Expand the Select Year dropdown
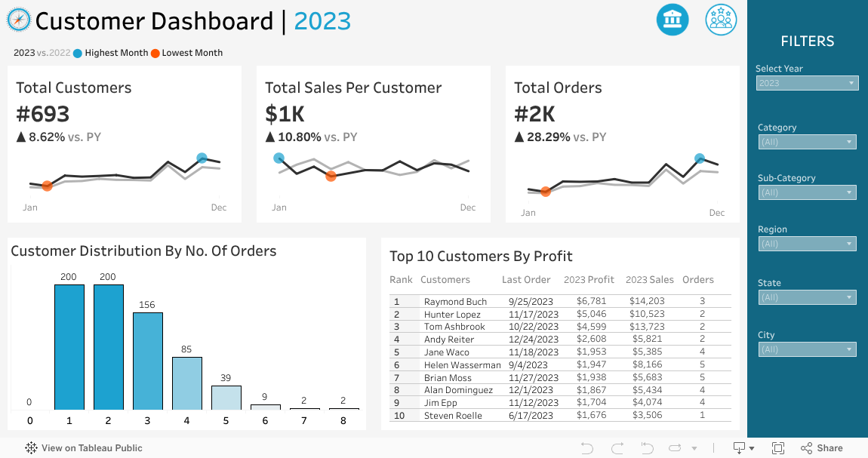868x458 pixels. pyautogui.click(x=807, y=83)
